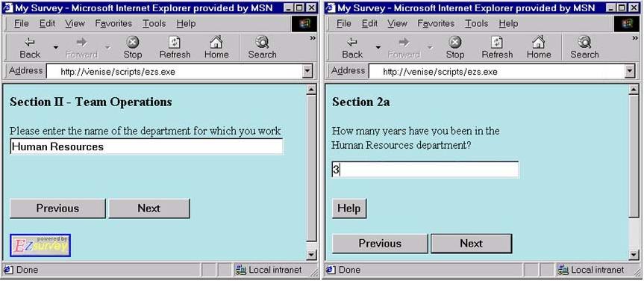Click Search icon in right browser toolbar

(x=584, y=42)
